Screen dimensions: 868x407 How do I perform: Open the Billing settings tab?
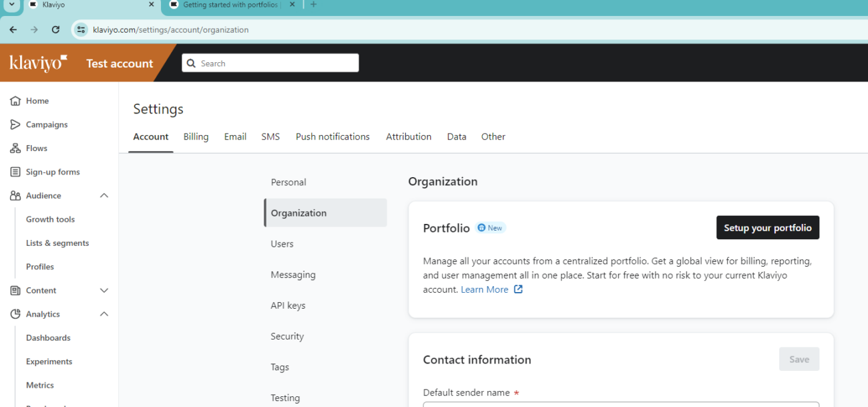point(196,136)
